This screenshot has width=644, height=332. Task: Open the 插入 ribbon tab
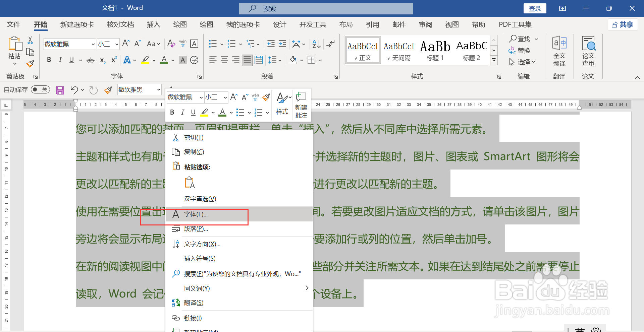[153, 24]
